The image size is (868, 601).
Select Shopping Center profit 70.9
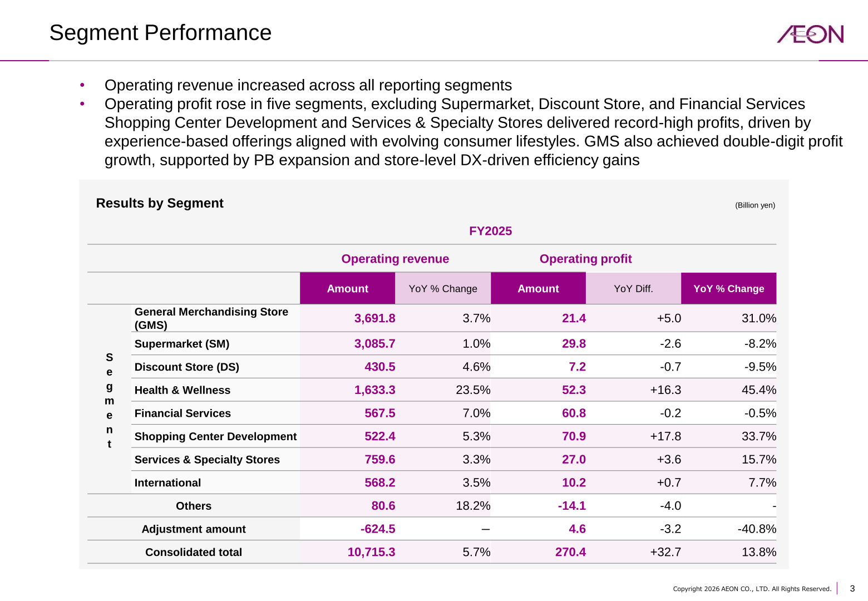tap(574, 436)
